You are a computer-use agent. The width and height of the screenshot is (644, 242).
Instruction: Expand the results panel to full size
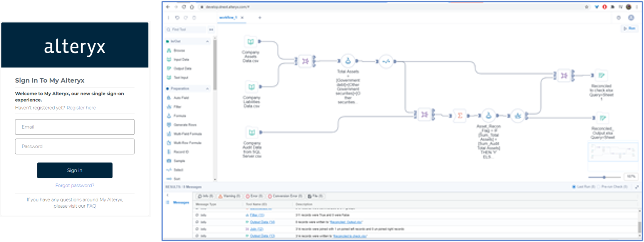pos(637,187)
